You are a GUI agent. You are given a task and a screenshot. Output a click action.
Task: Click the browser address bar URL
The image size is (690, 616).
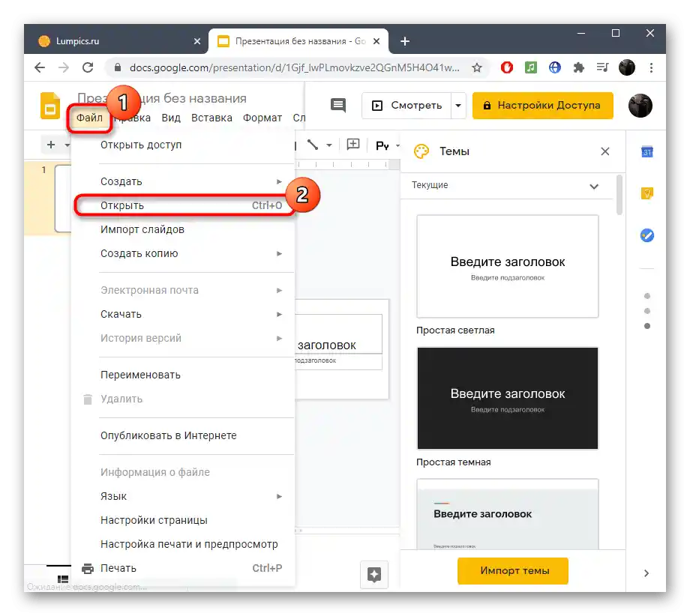point(294,67)
